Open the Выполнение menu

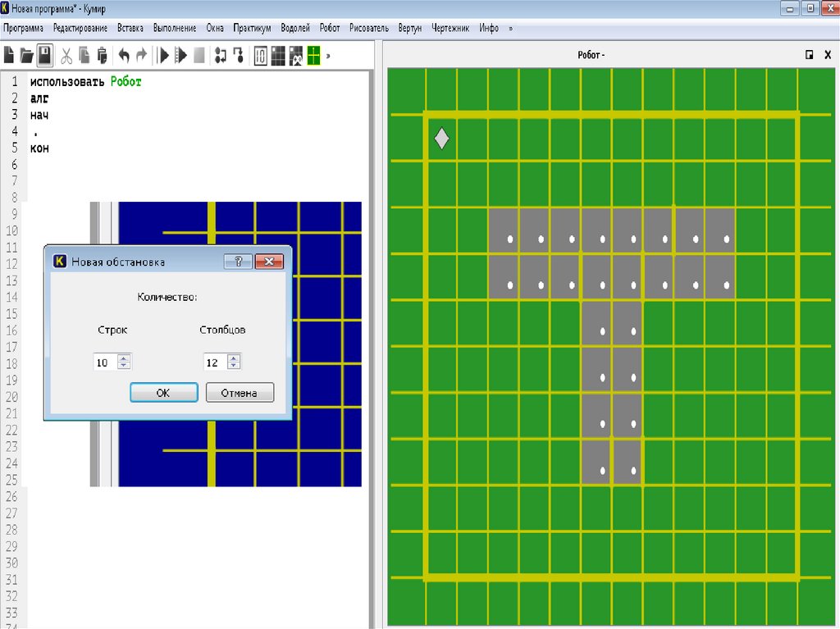click(175, 28)
